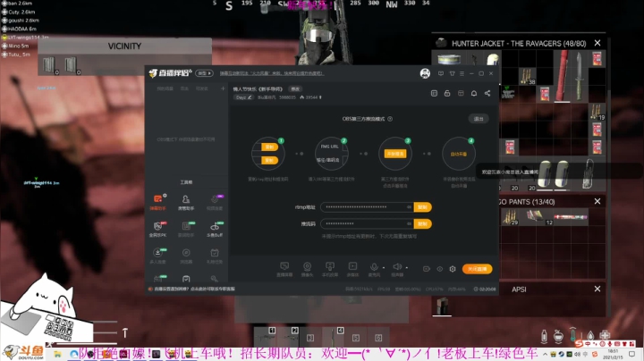644x361 pixels.
Task: Expand microphone options arrow
Action: tap(384, 268)
